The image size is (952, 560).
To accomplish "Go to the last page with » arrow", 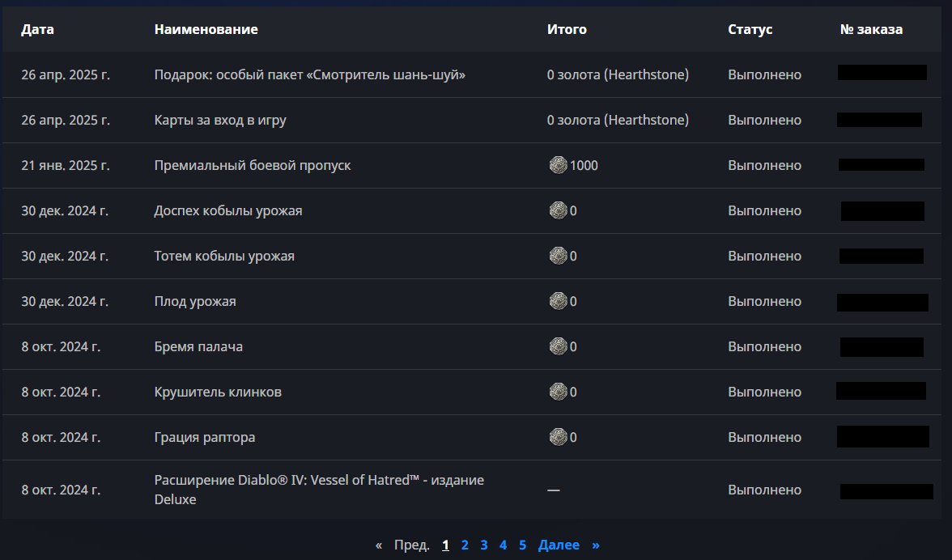I will click(x=596, y=545).
